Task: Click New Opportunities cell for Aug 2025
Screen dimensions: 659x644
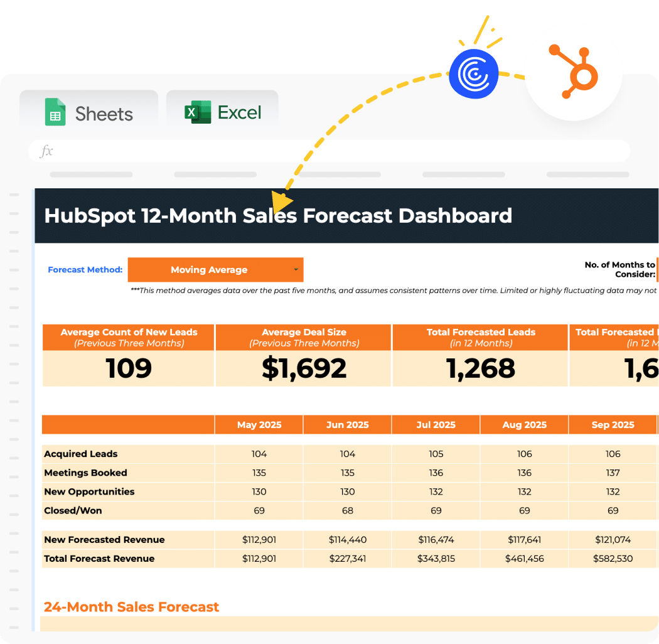Action: [525, 492]
